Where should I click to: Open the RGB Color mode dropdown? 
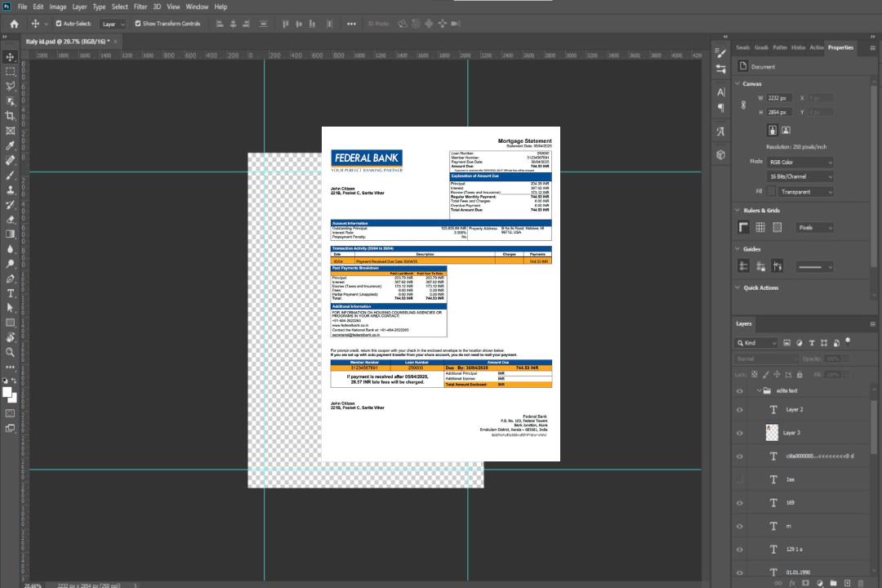tap(800, 162)
